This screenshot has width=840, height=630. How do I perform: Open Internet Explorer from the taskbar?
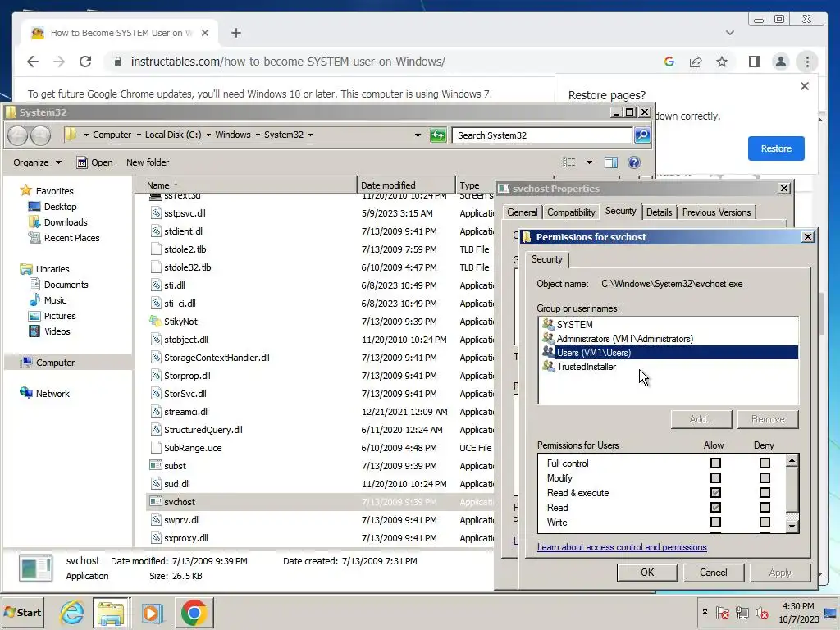71,612
